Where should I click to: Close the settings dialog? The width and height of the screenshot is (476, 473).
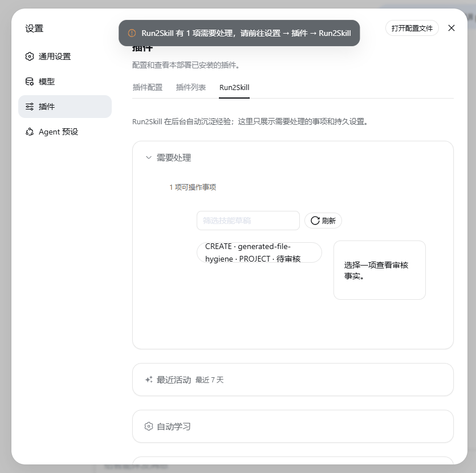[451, 28]
